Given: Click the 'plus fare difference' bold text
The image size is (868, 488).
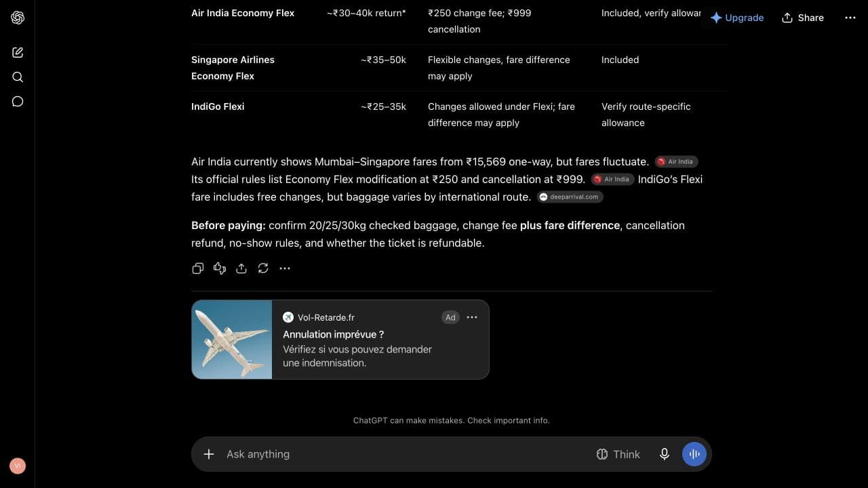Looking at the screenshot, I should [x=570, y=225].
